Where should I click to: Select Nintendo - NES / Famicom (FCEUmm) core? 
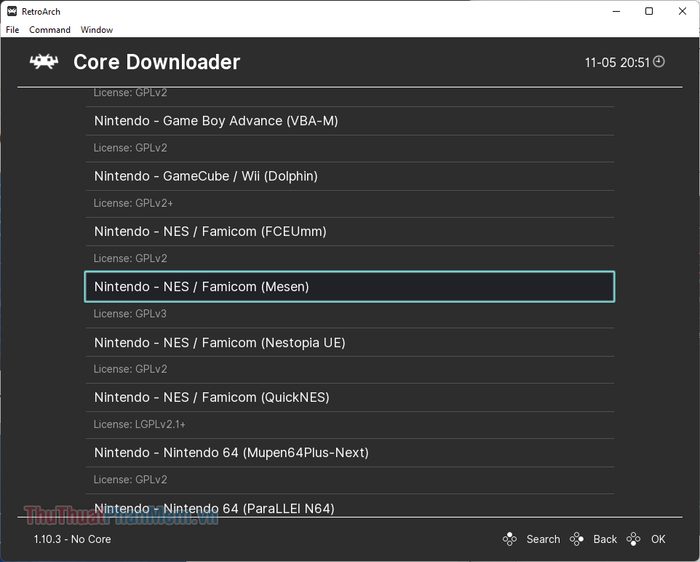pyautogui.click(x=350, y=232)
